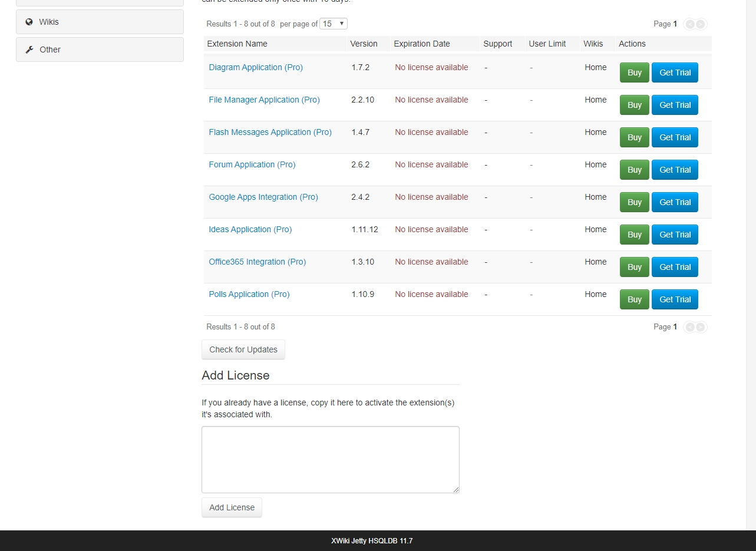Click the previous-page arrow below the results

(689, 327)
